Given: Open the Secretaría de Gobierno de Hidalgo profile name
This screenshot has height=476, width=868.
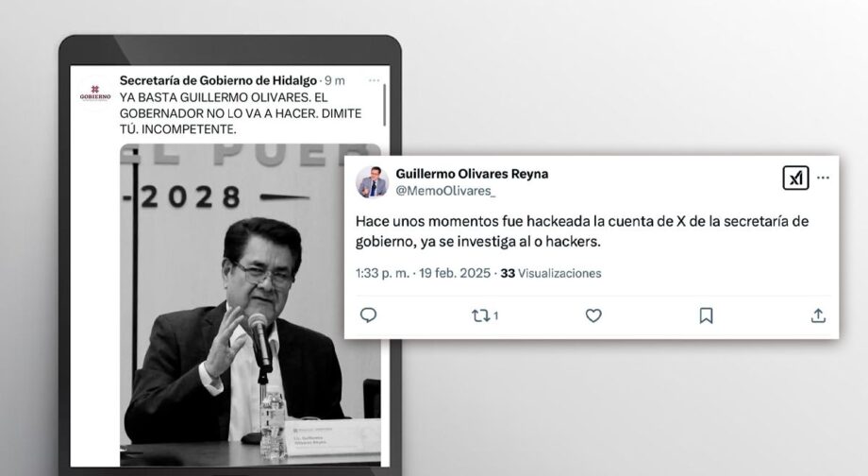Looking at the screenshot, I should coord(218,80).
